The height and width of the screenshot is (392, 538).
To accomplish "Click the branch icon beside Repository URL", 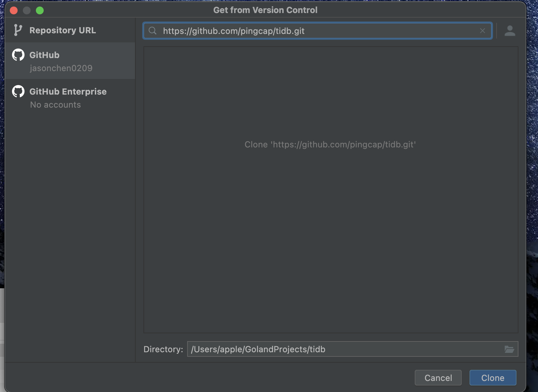I will 18,30.
